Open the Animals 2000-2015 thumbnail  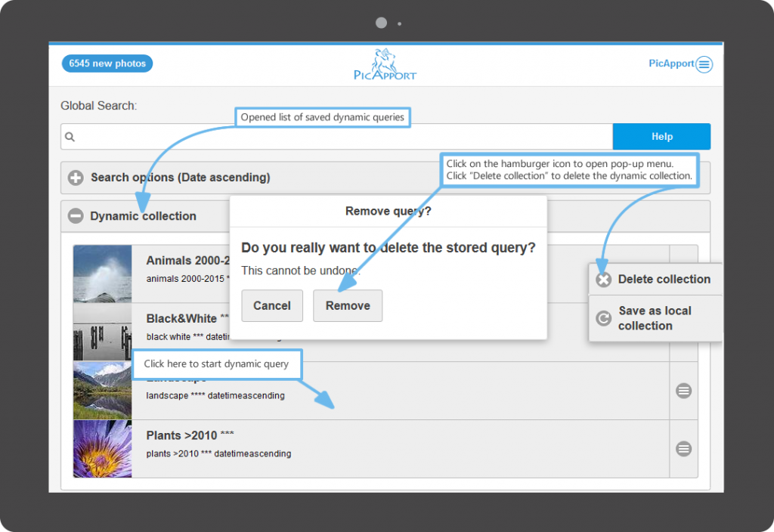click(x=103, y=274)
